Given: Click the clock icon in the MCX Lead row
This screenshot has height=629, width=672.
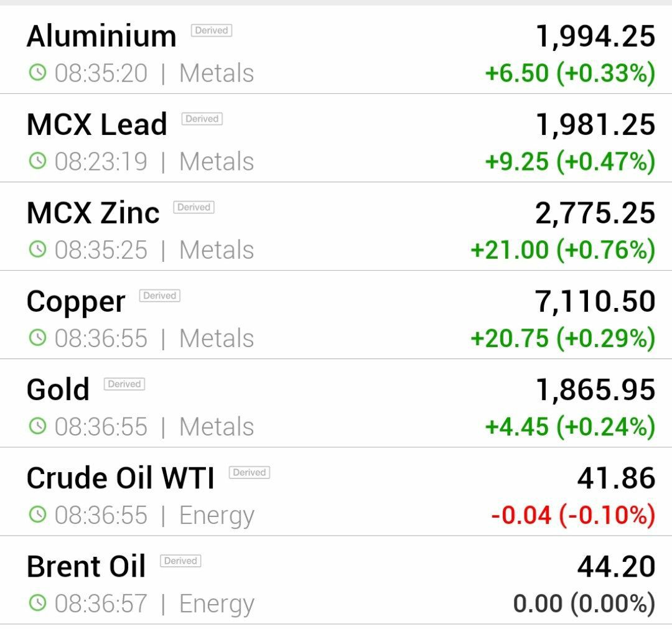Looking at the screenshot, I should point(37,161).
